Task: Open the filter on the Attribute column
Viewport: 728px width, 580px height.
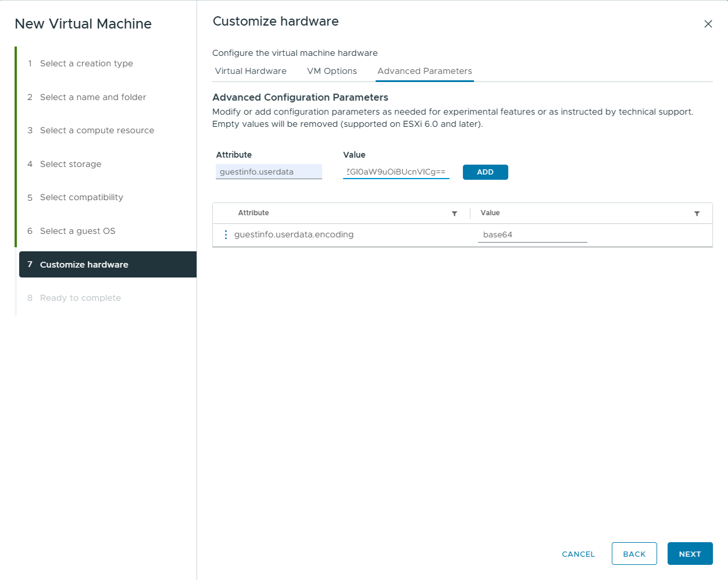Action: [455, 213]
